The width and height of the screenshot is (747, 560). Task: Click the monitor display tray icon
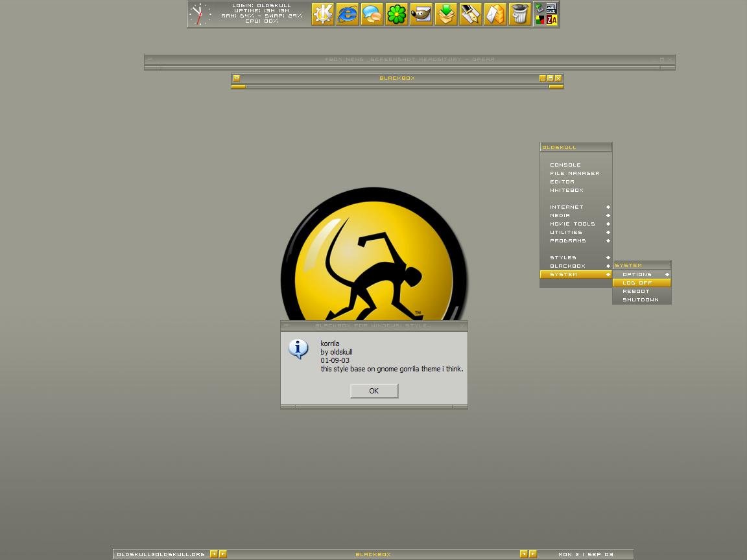pyautogui.click(x=552, y=8)
